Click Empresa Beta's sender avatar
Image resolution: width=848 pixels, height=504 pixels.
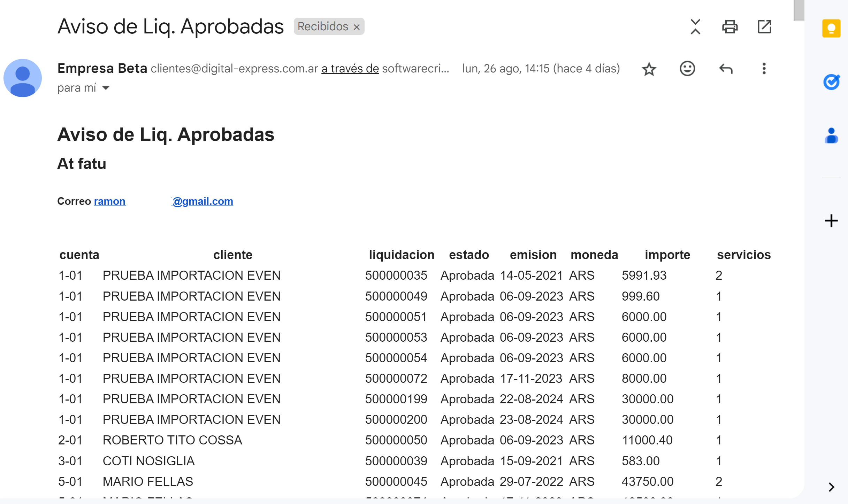click(23, 78)
